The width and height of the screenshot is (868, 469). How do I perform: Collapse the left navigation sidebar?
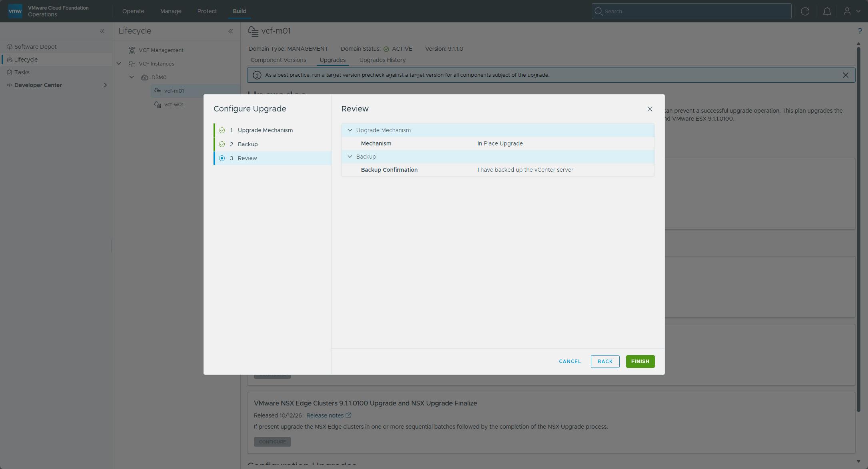point(102,31)
